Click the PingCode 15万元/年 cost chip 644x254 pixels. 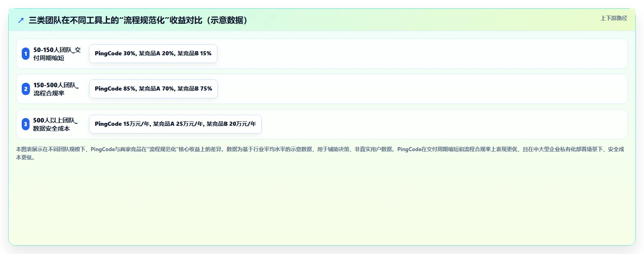[175, 124]
